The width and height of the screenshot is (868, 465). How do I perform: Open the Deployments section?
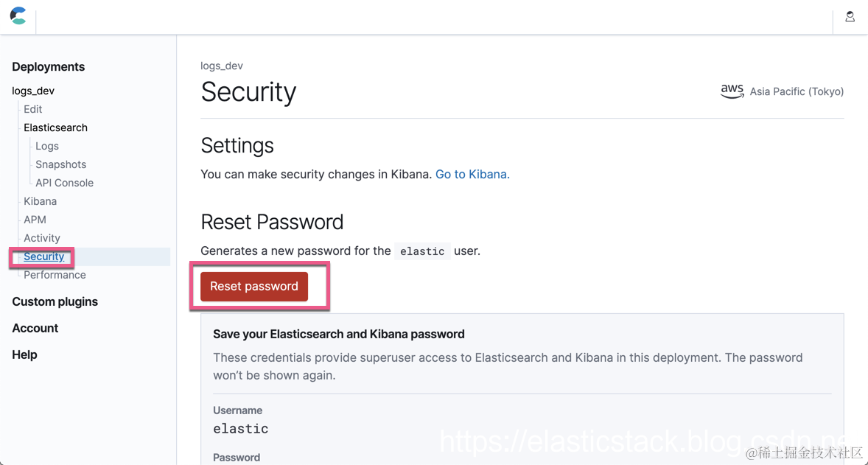point(48,66)
